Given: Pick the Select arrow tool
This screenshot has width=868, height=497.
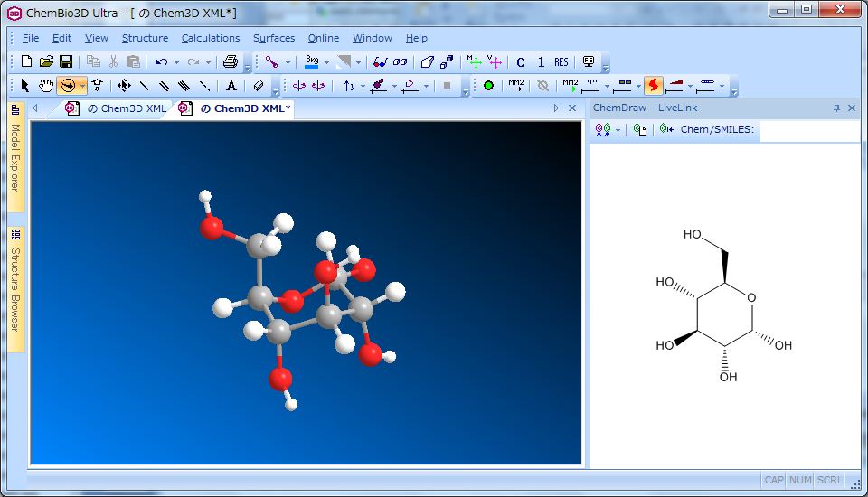Looking at the screenshot, I should 24,85.
